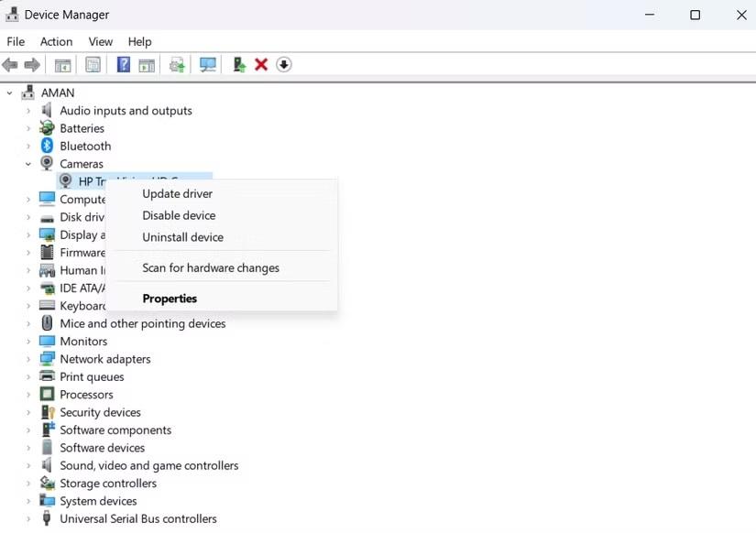Open the Help question-mark toolbar icon
The width and height of the screenshot is (756, 533).
(124, 65)
